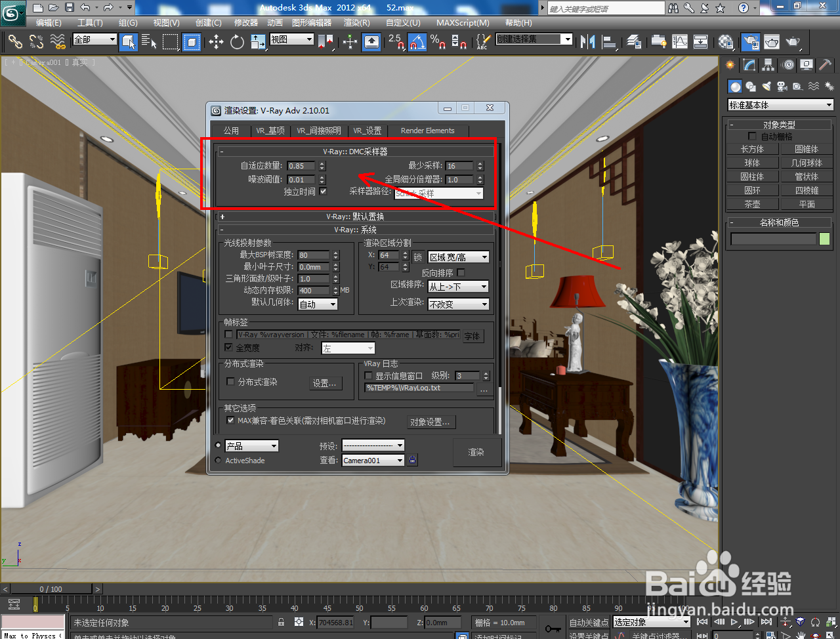Viewport: 840px width, 639px height.
Task: Select the Scale tool
Action: pos(258,42)
